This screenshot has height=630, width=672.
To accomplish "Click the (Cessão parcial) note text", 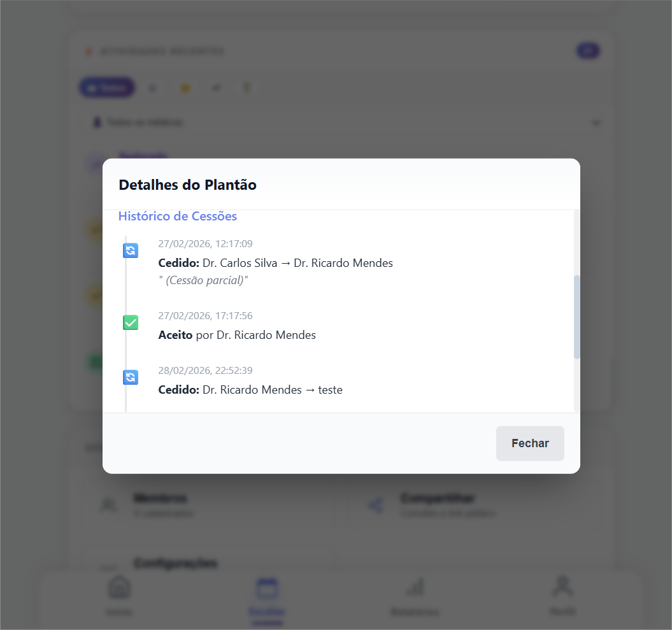I will pos(203,280).
